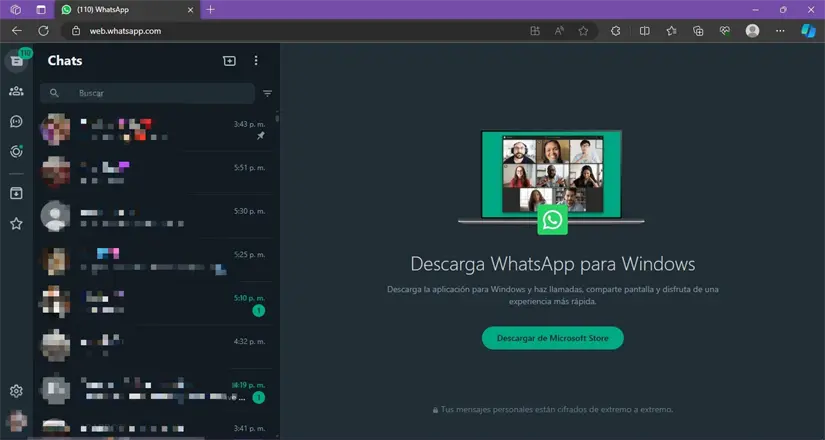Click Descargar de Microsoft Store button
Viewport: 825px width, 440px height.
click(x=552, y=338)
